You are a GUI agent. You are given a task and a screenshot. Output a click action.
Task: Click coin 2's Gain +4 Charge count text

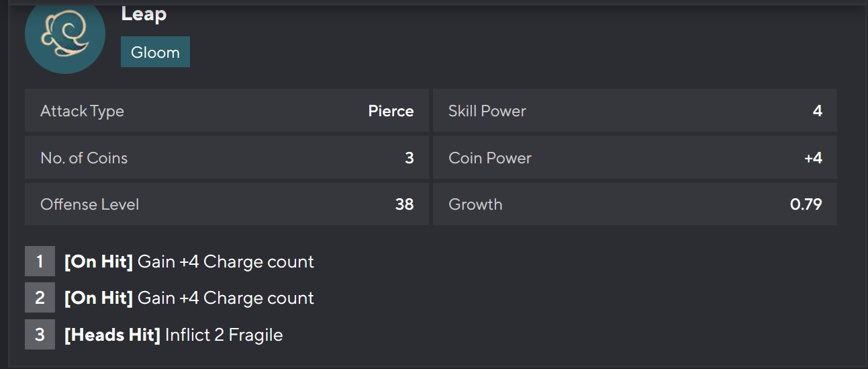click(x=226, y=298)
